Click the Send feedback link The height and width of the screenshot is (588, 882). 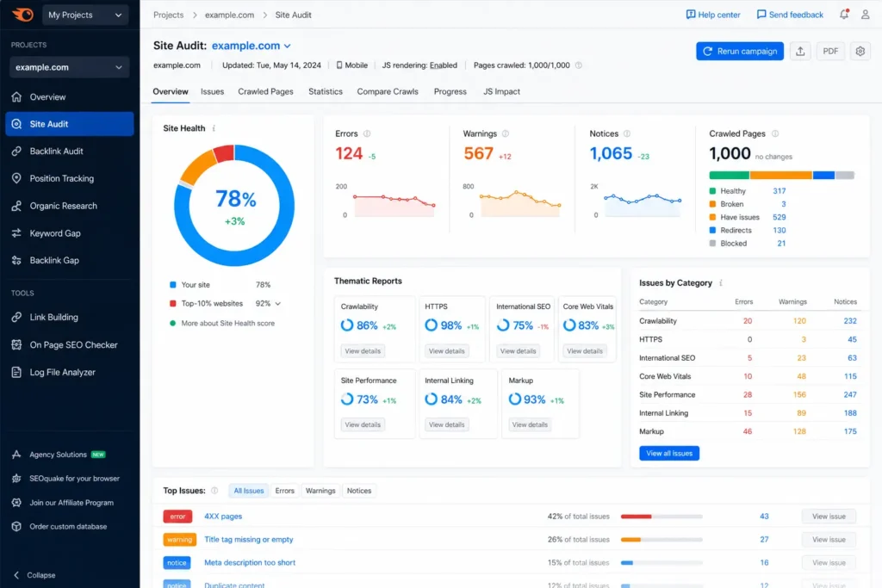790,15
